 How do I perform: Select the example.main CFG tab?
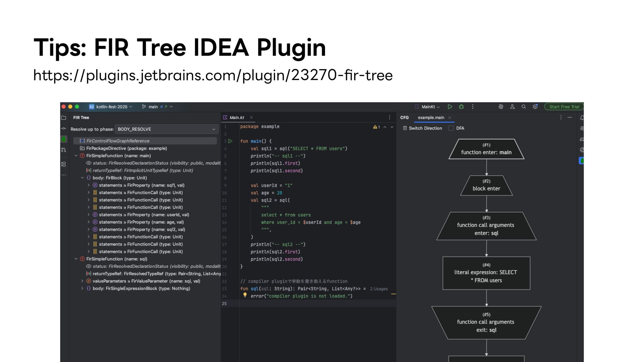431,117
